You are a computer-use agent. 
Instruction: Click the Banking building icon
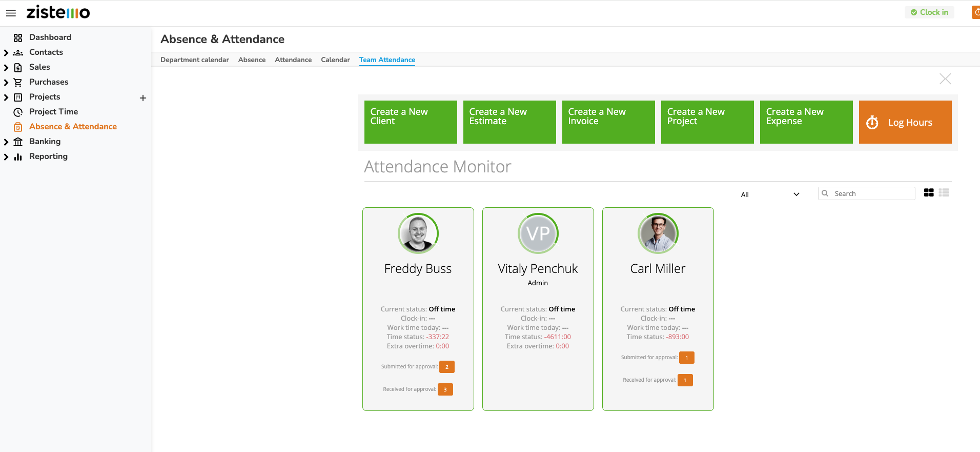coord(18,142)
